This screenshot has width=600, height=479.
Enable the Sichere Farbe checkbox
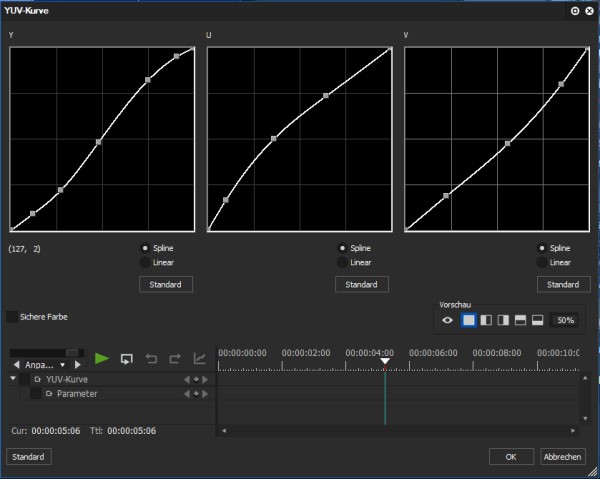pos(12,317)
